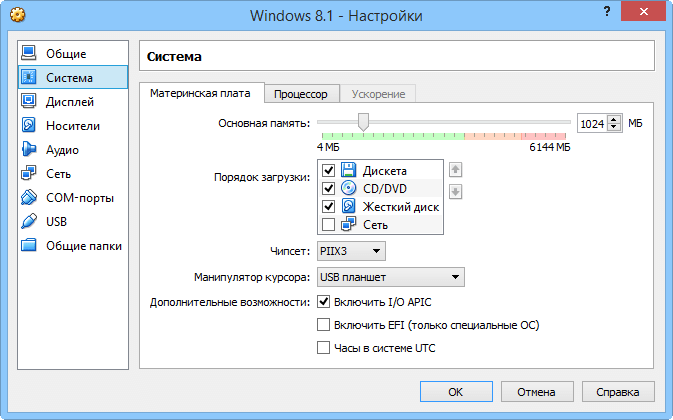Open Носители settings category
Viewport: 673px width, 420px height.
click(73, 125)
